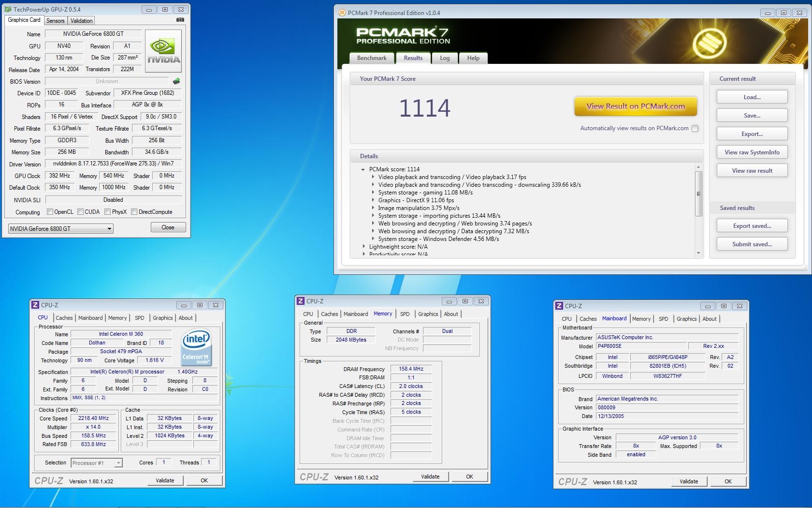Screen dimensions: 812x508
Task: Expand Graphics - DirectX 9 item
Action: [x=373, y=200]
